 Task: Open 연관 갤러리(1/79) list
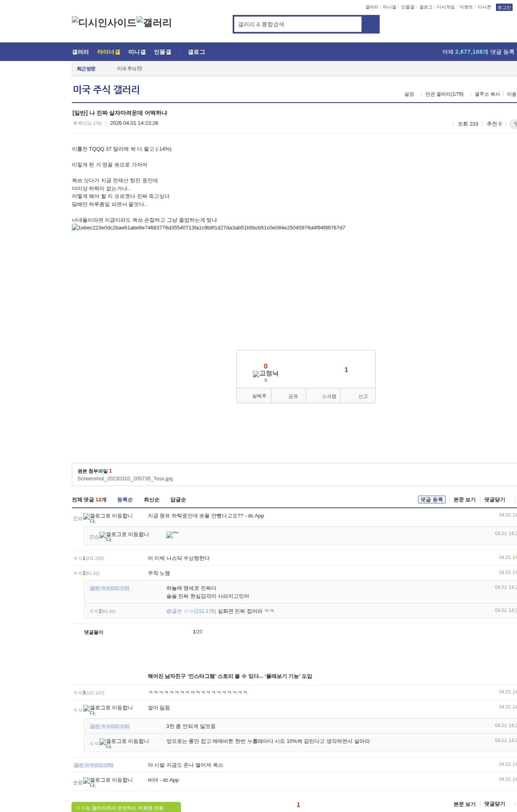click(444, 95)
